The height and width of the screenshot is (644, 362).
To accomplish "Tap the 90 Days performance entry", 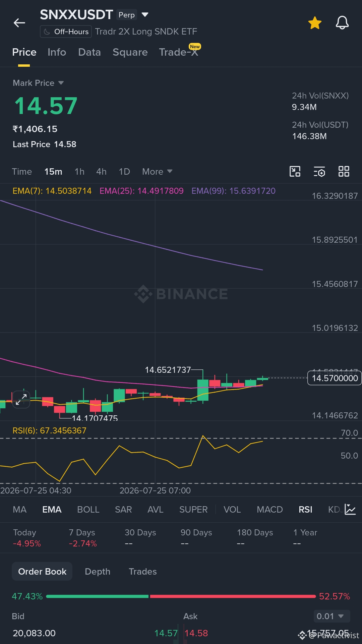I will click(x=196, y=538).
